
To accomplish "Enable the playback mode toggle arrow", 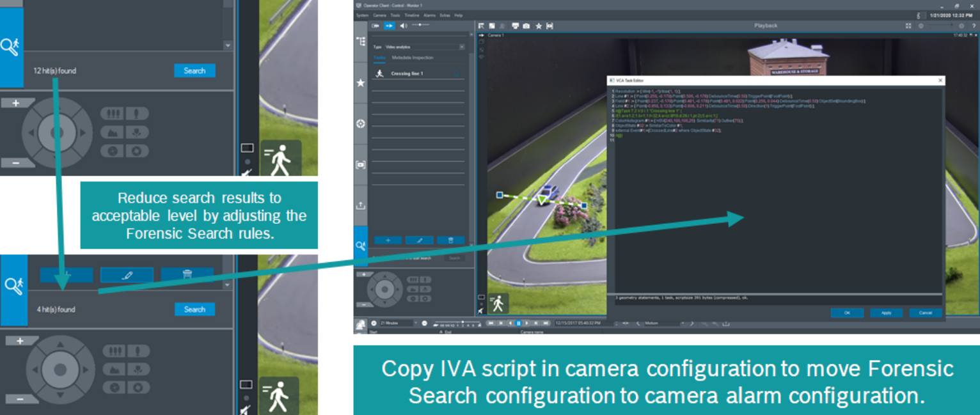I will click(389, 26).
